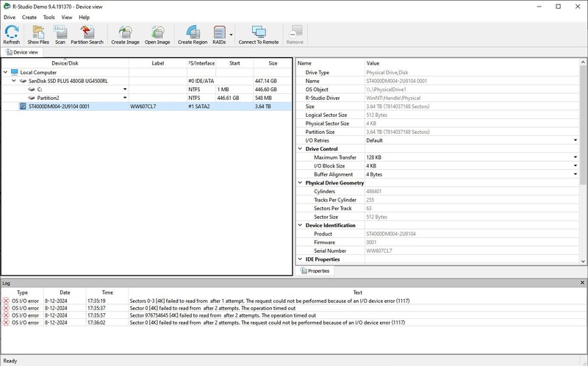Click the Open Image toolbar icon

[x=157, y=35]
